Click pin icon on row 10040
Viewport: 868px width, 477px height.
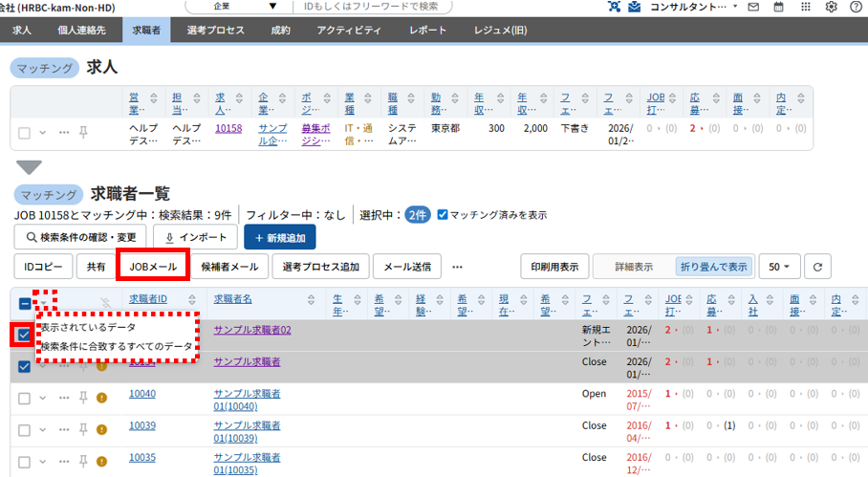pyautogui.click(x=83, y=397)
